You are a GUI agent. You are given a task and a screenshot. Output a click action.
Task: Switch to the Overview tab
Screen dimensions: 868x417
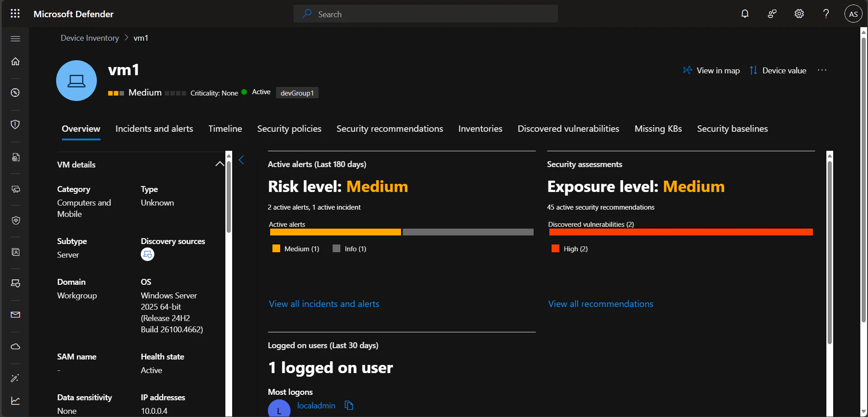click(81, 129)
